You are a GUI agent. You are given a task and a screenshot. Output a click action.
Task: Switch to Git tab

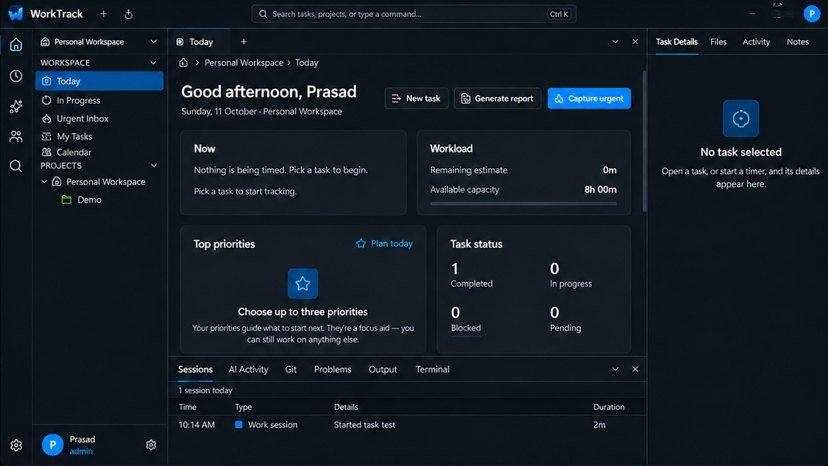291,369
